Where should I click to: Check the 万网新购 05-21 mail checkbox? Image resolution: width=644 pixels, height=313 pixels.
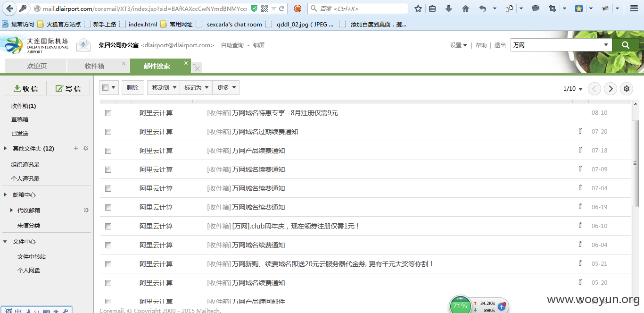[x=108, y=264]
